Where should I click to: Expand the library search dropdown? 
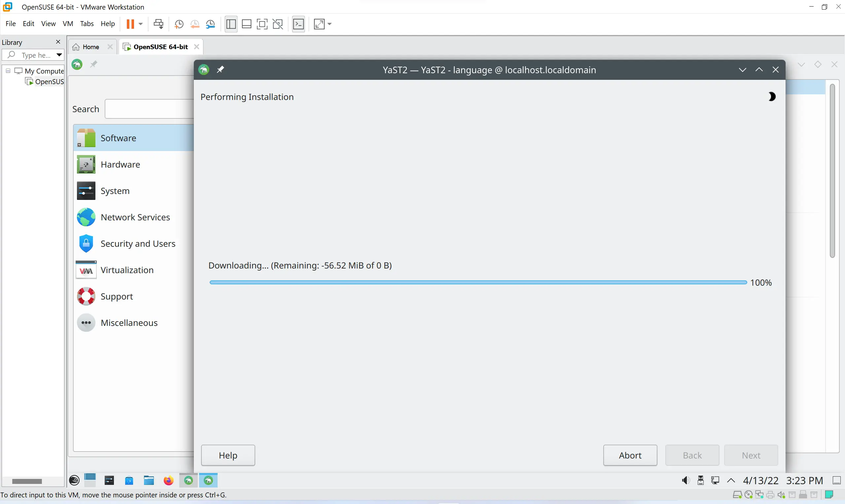click(59, 55)
